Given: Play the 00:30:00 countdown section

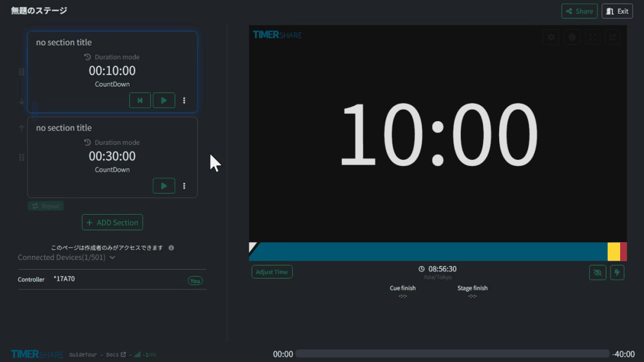Looking at the screenshot, I should [x=163, y=185].
